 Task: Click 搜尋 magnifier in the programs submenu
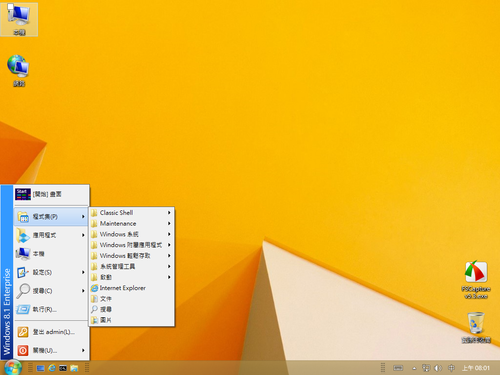pos(132,309)
